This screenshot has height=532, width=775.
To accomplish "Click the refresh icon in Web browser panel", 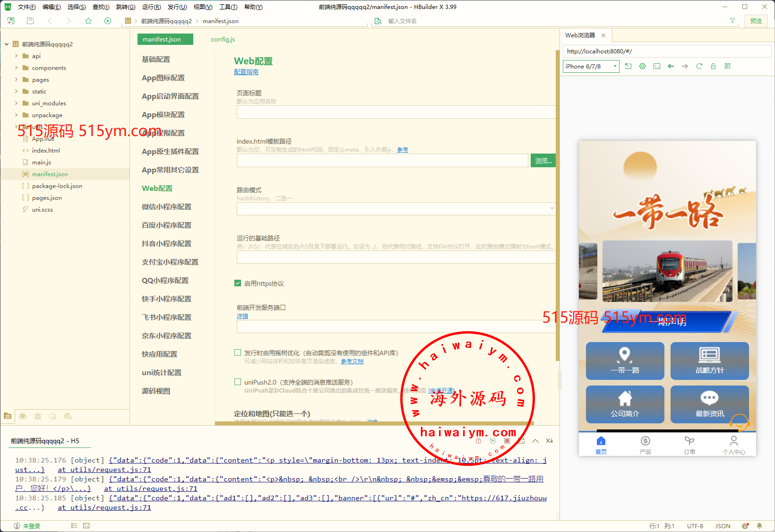I will point(699,66).
